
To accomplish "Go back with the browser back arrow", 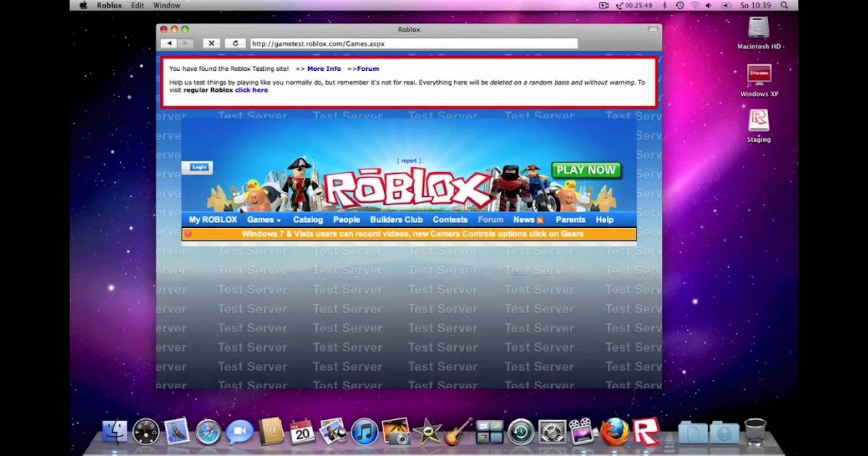I will [x=169, y=43].
